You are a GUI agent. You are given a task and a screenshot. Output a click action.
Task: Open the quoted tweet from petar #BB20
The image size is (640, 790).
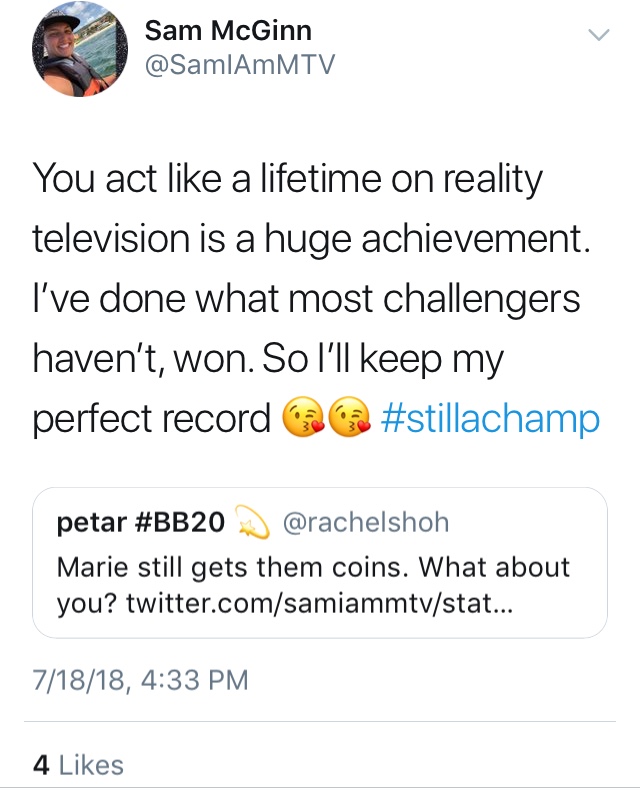click(319, 563)
